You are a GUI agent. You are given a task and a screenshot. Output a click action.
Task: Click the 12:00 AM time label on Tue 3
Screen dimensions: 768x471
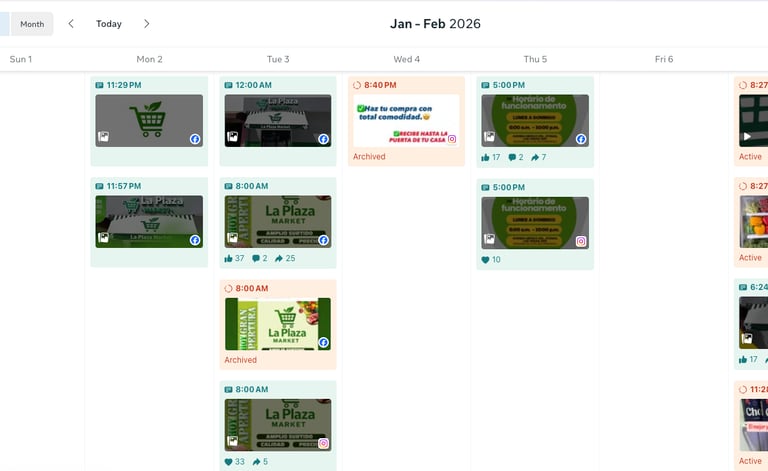coord(253,85)
